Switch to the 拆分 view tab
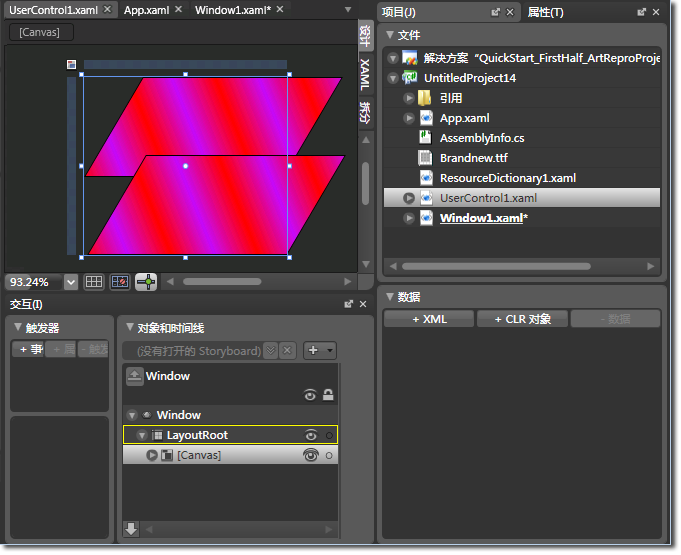Viewport: 681px width, 555px height. coord(365,113)
